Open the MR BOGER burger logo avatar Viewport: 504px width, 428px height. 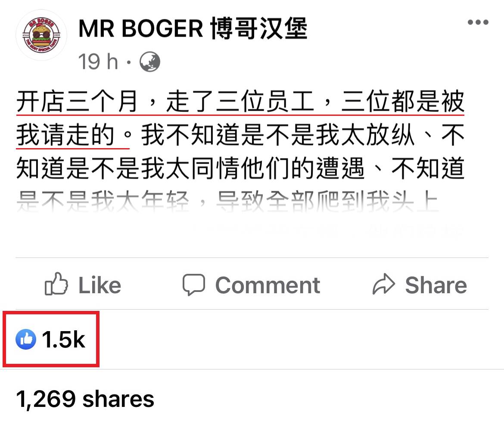click(x=41, y=35)
